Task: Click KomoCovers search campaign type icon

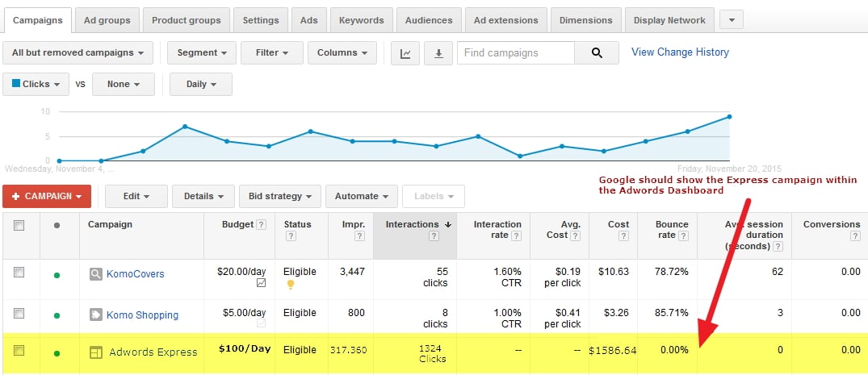Action: (96, 273)
